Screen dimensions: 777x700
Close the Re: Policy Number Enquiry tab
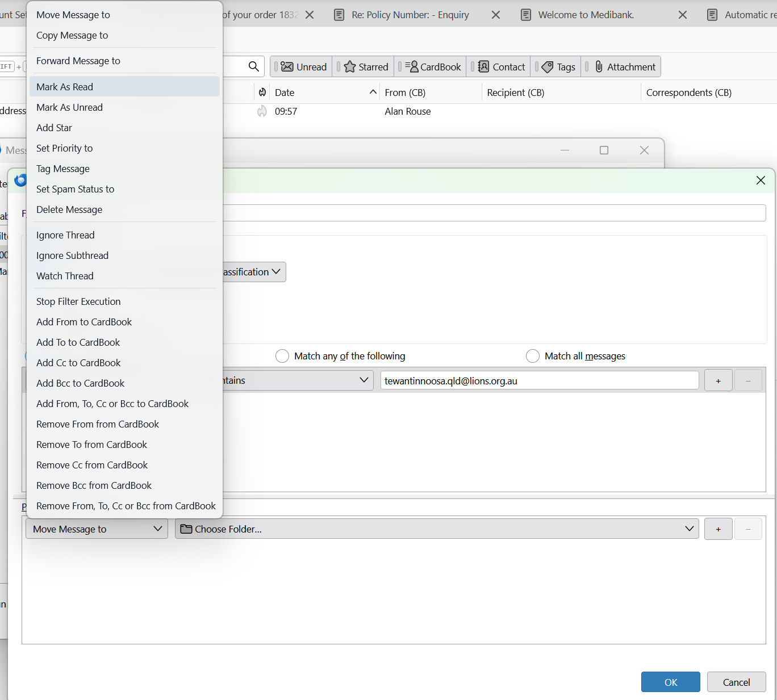[x=496, y=15]
